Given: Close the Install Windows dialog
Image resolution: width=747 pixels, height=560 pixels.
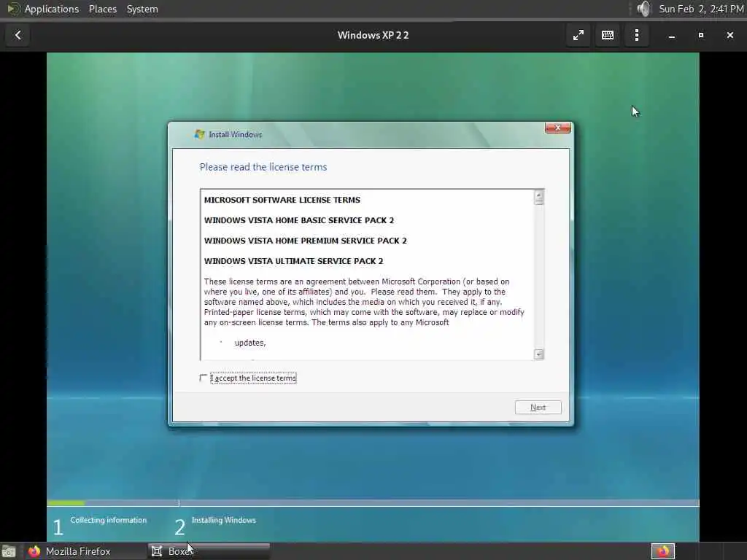Looking at the screenshot, I should point(557,128).
